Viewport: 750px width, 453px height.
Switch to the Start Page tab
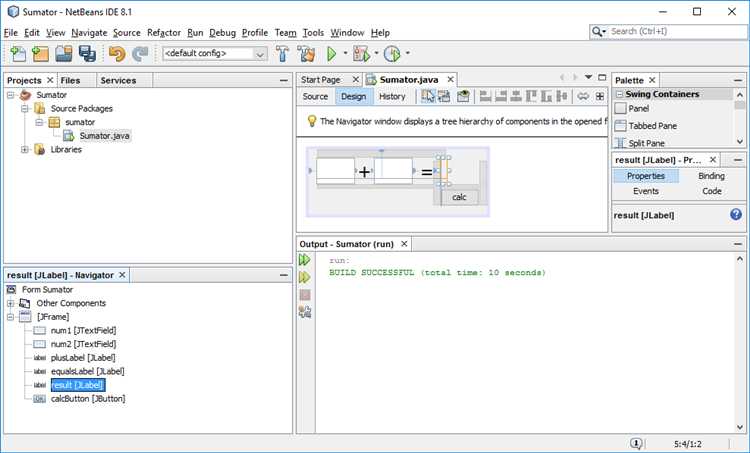[x=320, y=79]
